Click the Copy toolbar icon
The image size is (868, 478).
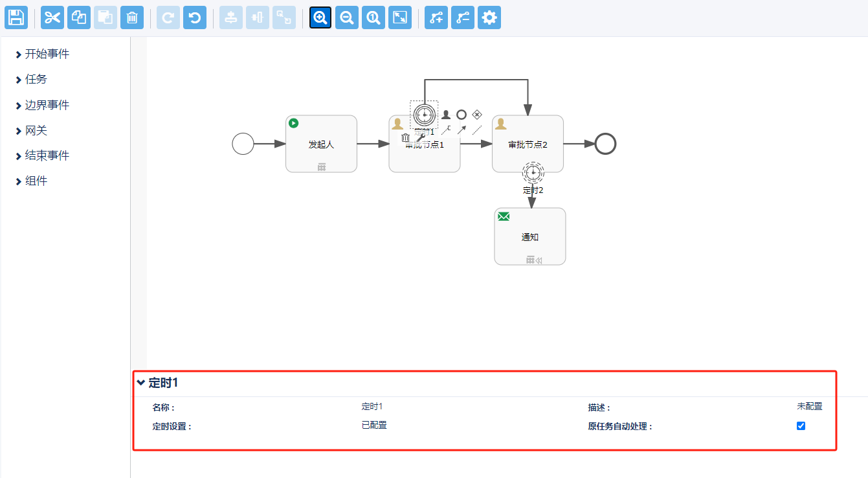(79, 17)
